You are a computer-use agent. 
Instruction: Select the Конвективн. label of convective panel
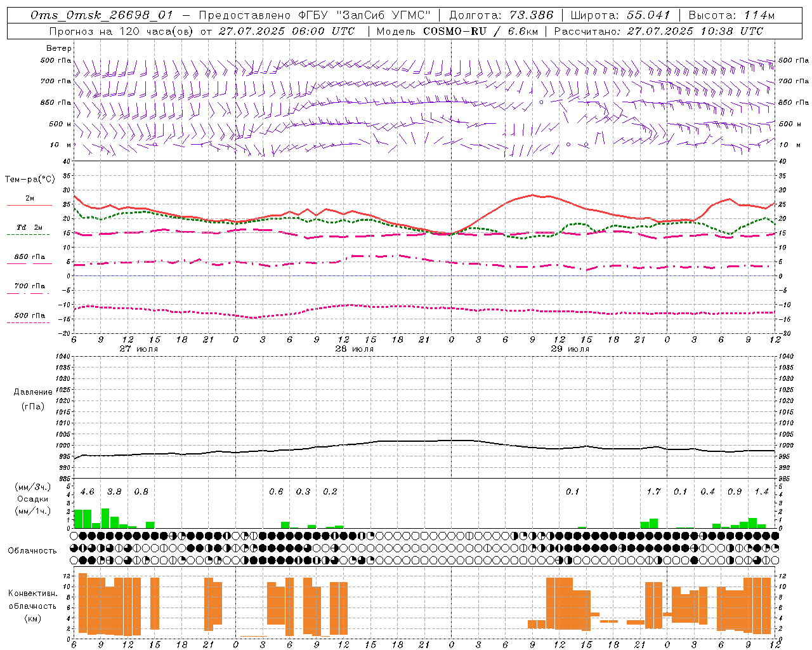pyautogui.click(x=32, y=594)
